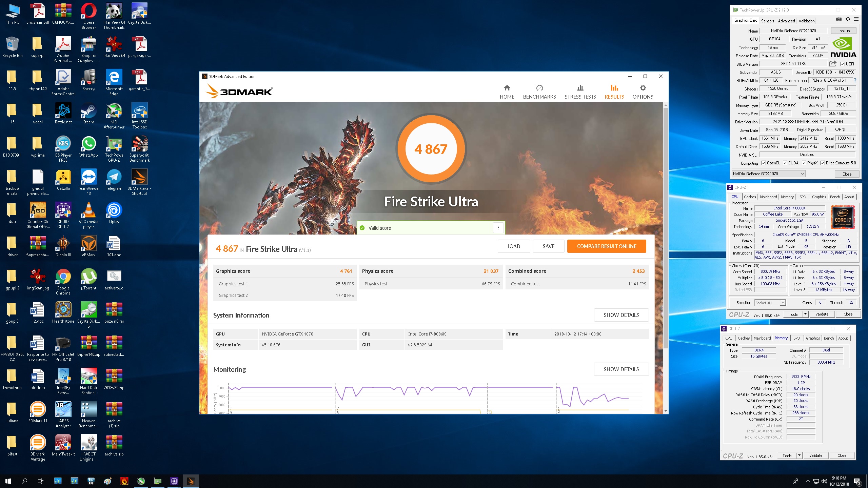The image size is (868, 488).
Task: Open the 3DMark 11 desktop shortcut
Action: pyautogui.click(x=38, y=413)
